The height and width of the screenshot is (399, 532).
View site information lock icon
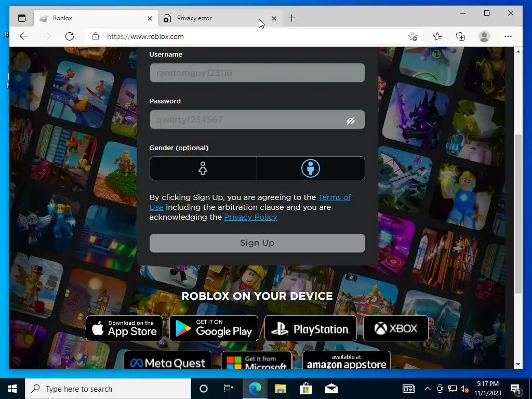point(96,36)
